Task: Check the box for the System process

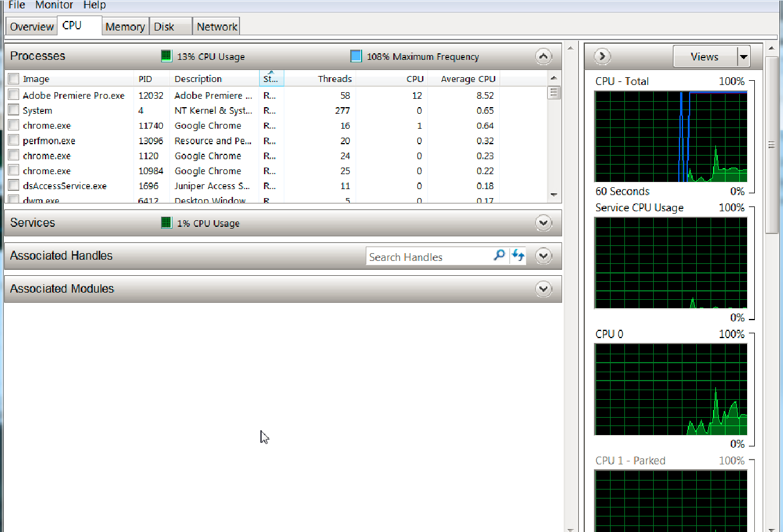Action: (x=13, y=110)
